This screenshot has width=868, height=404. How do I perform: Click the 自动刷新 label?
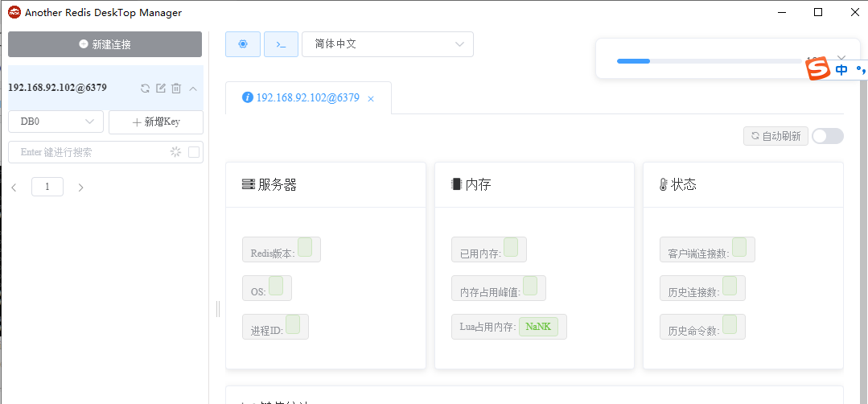coord(775,136)
